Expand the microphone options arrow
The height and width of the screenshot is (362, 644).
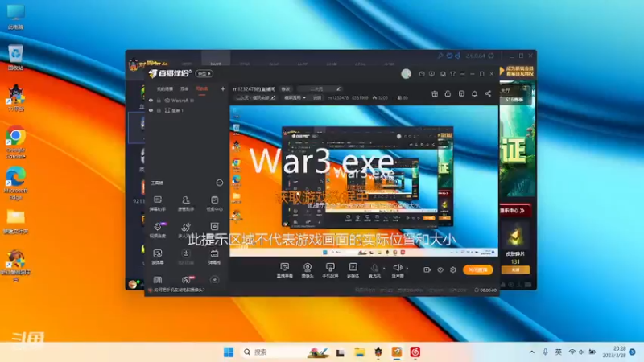385,269
